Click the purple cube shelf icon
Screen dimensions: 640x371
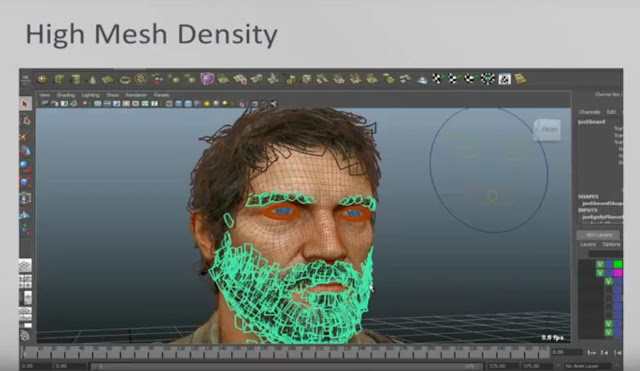point(207,79)
